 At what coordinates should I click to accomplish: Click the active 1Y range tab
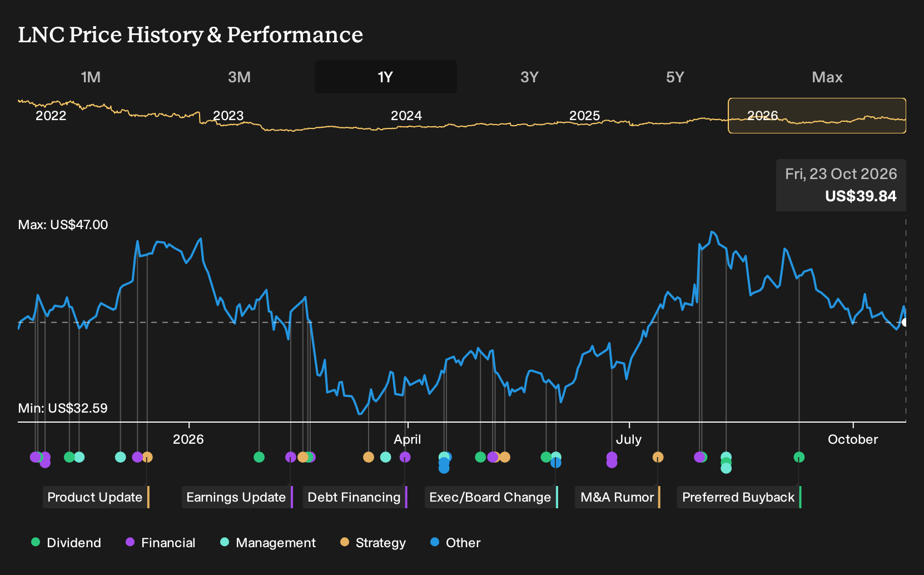[385, 77]
